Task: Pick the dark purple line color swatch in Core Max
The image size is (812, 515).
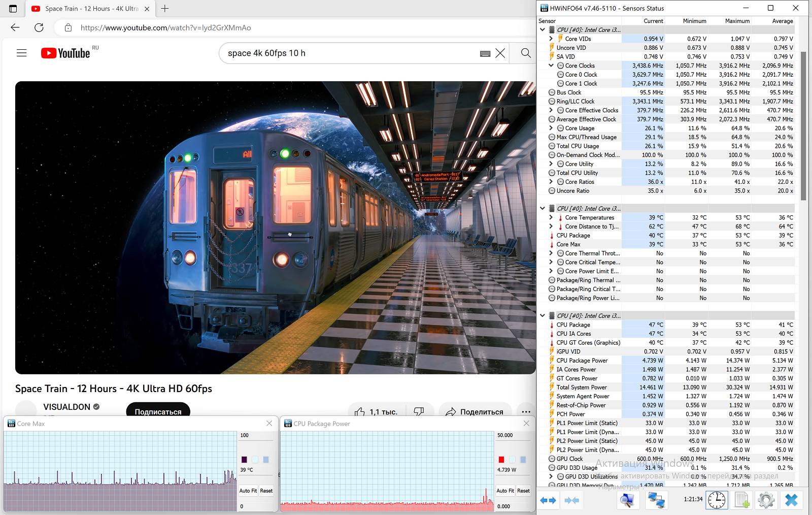Action: pos(244,460)
